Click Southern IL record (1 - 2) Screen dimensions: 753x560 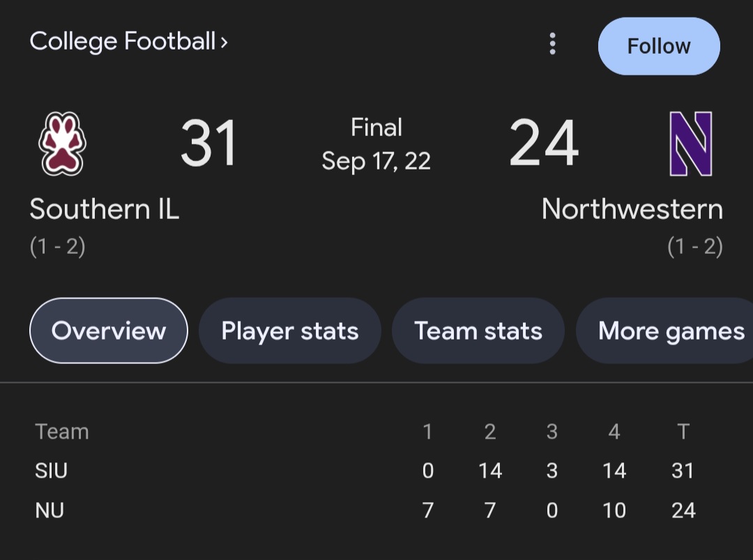pyautogui.click(x=58, y=246)
